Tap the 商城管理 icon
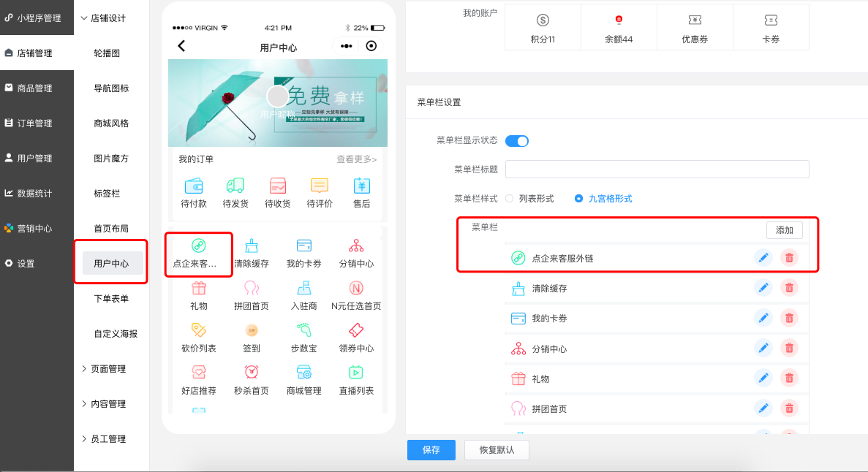The width and height of the screenshot is (868, 472). coord(304,373)
